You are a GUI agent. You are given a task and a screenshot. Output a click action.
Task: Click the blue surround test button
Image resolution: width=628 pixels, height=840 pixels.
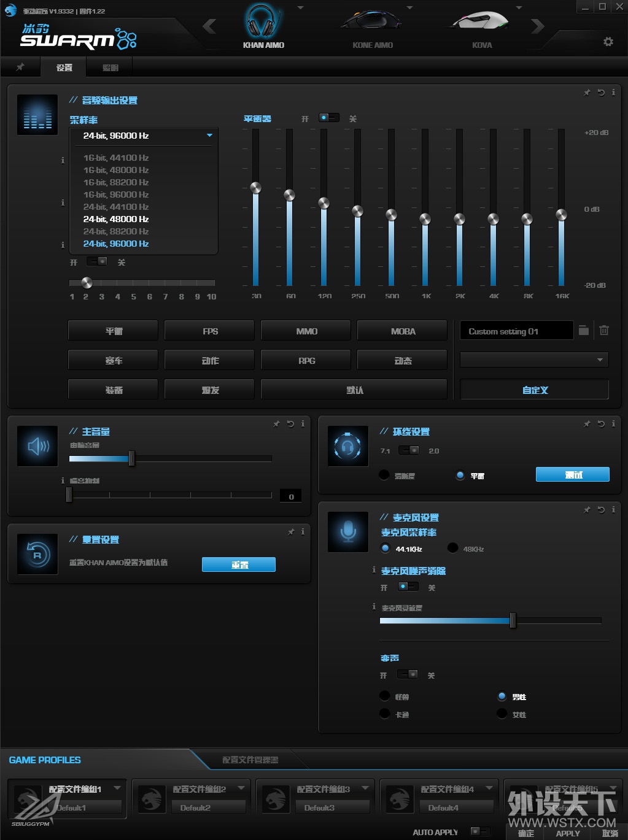pyautogui.click(x=573, y=474)
